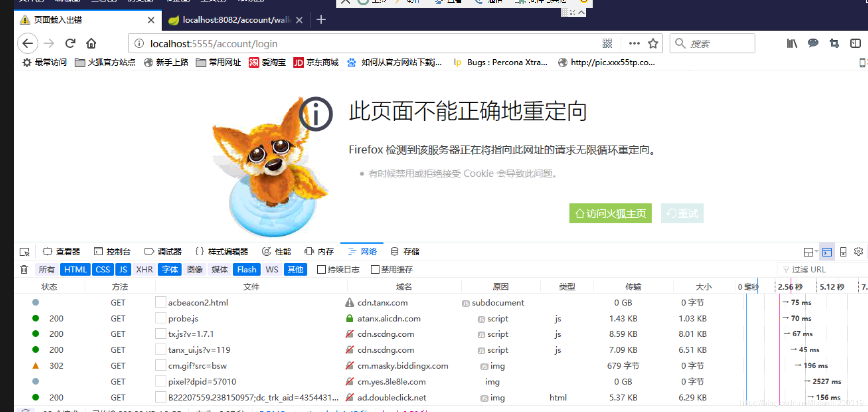Click the chat bubble toolbar icon
This screenshot has height=412, width=868.
tap(813, 43)
